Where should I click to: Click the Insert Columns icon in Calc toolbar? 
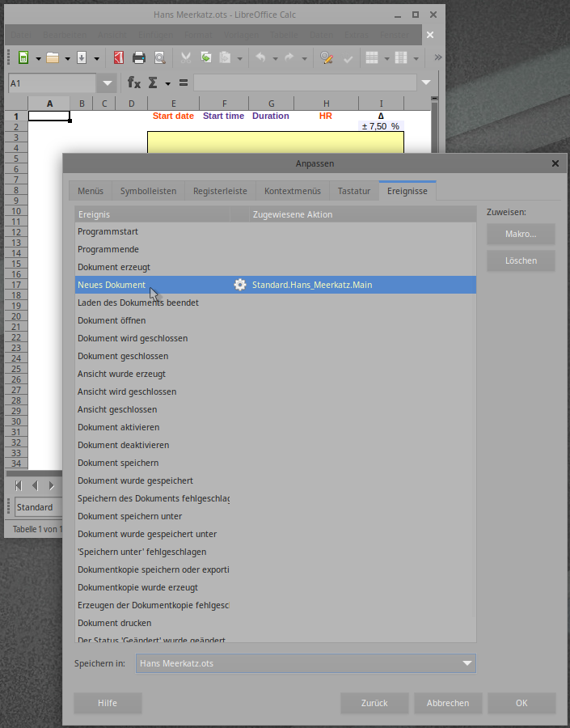401,57
